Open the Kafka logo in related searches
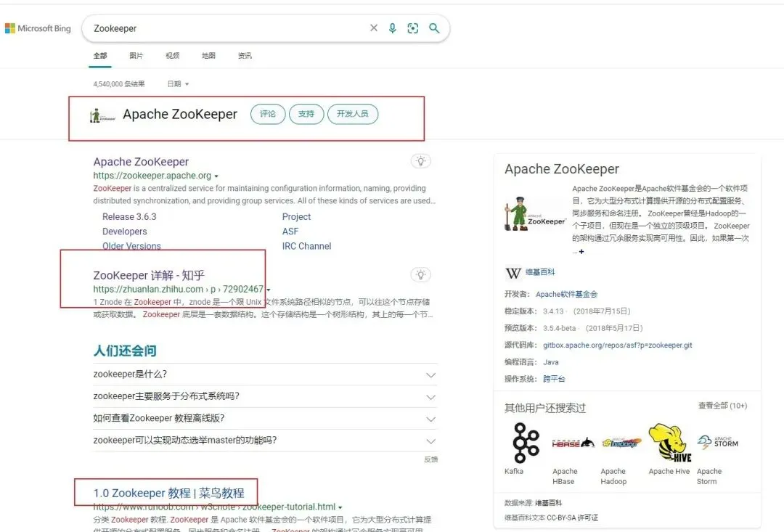The height and width of the screenshot is (532, 784). click(x=525, y=443)
